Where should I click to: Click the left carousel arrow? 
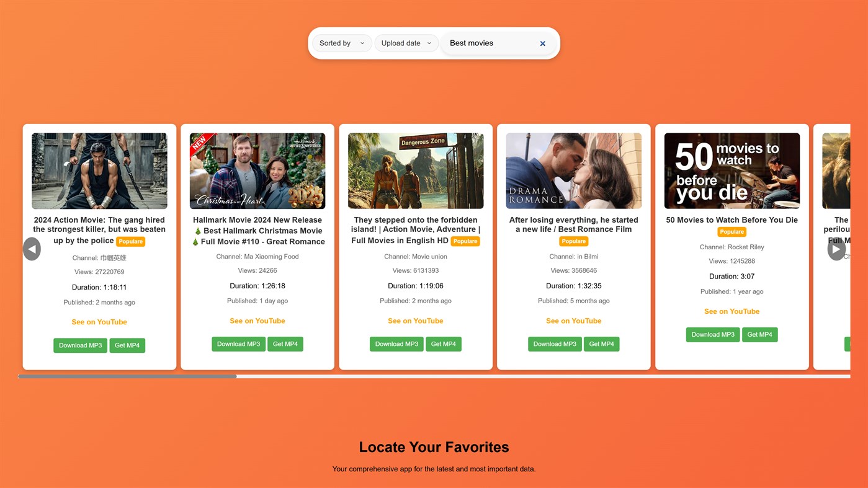32,249
